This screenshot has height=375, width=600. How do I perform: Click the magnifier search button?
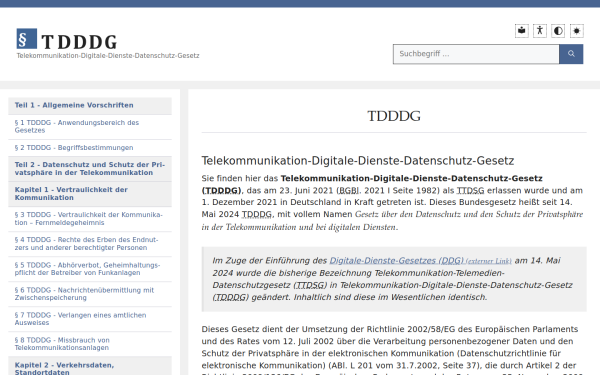(x=571, y=54)
